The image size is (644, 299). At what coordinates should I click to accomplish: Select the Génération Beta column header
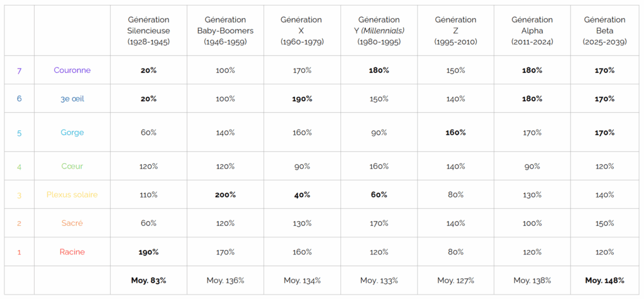click(x=605, y=31)
